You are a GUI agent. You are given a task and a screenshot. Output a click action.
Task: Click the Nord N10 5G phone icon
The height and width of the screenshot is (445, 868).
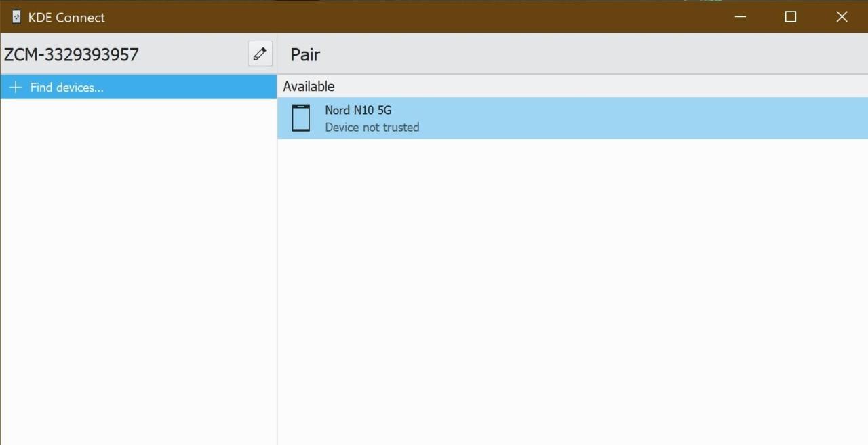[x=300, y=118]
